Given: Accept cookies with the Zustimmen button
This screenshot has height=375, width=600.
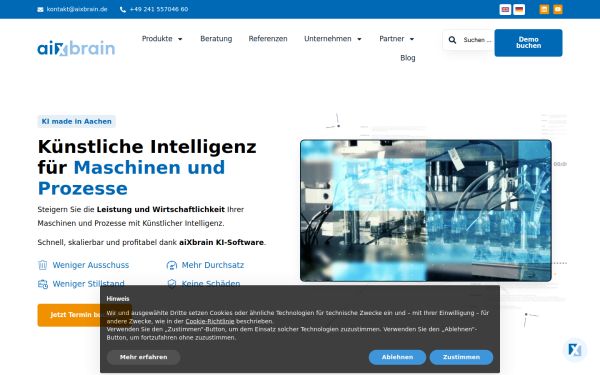Looking at the screenshot, I should 461,357.
